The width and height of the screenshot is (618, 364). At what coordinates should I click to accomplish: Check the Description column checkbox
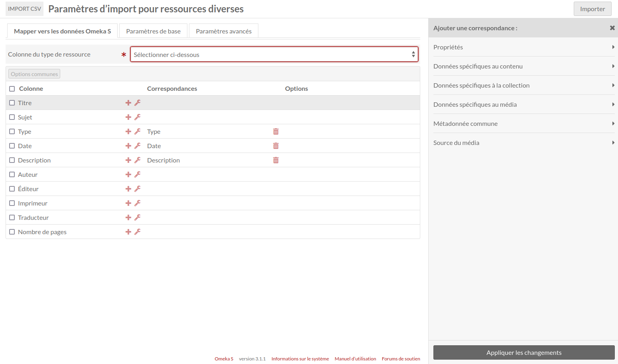12,160
